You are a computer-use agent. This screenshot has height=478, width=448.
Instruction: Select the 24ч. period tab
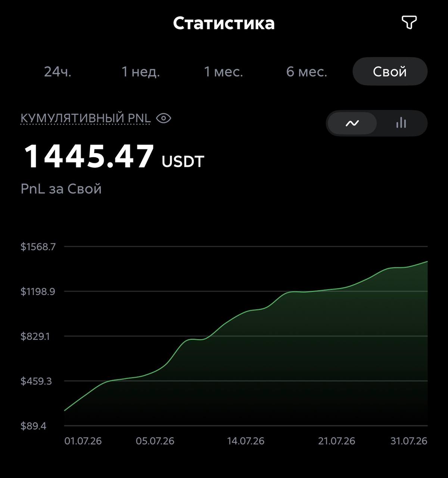57,71
